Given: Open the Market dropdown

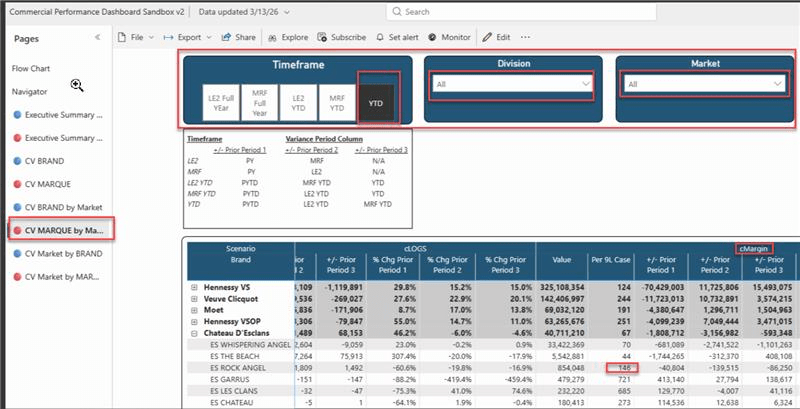Looking at the screenshot, I should (703, 84).
